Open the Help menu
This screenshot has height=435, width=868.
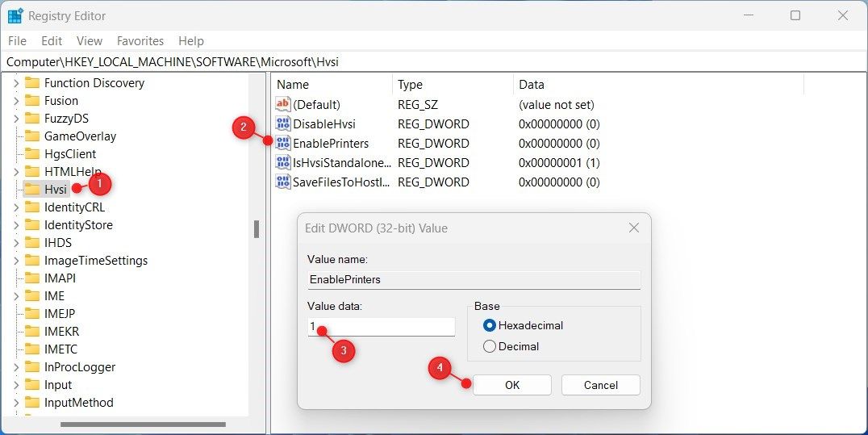click(x=191, y=41)
